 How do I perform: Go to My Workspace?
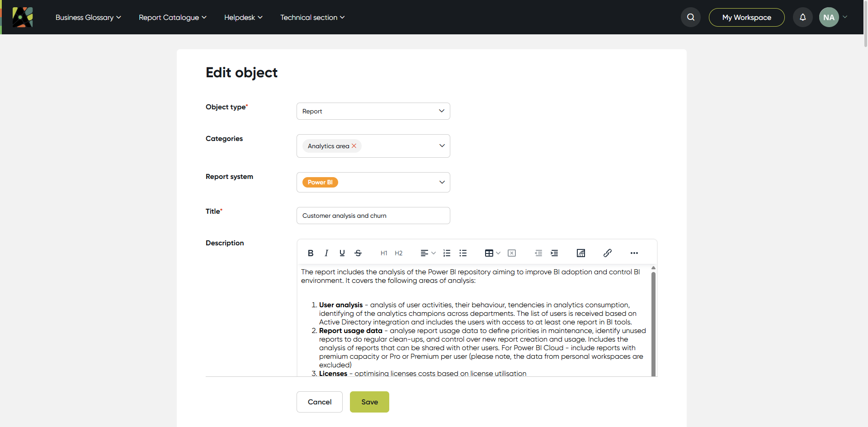click(x=747, y=17)
